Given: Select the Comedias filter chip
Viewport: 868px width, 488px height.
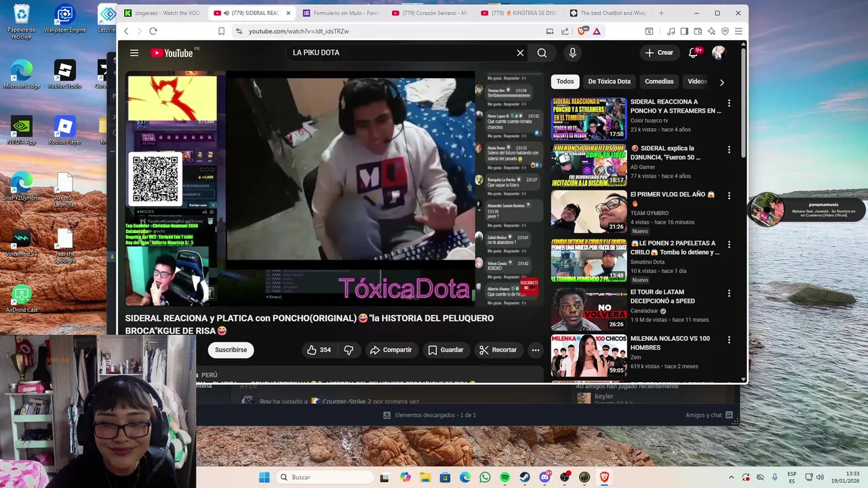Looking at the screenshot, I should point(659,81).
